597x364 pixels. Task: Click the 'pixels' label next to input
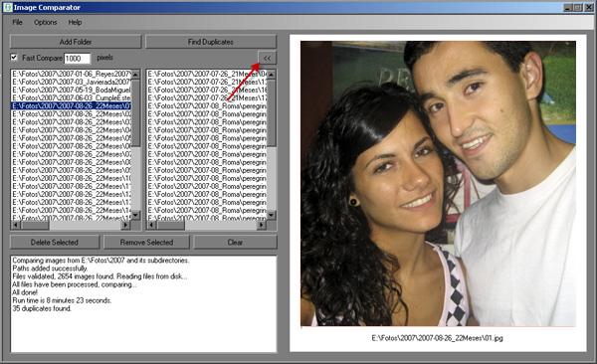tap(105, 58)
